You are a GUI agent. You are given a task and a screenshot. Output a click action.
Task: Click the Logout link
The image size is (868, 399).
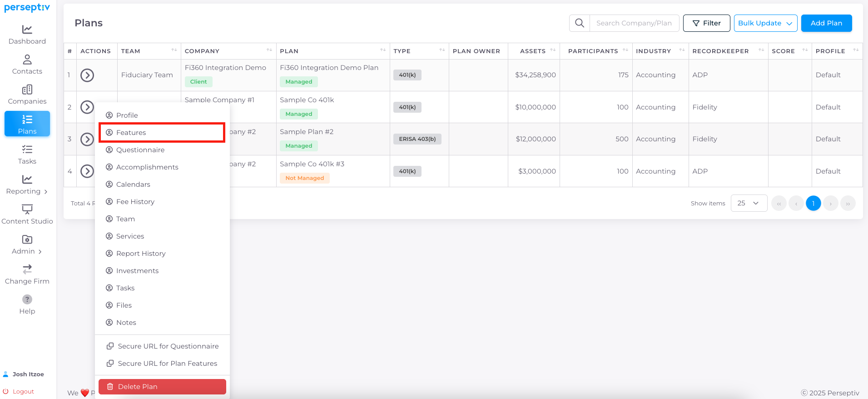(x=23, y=391)
